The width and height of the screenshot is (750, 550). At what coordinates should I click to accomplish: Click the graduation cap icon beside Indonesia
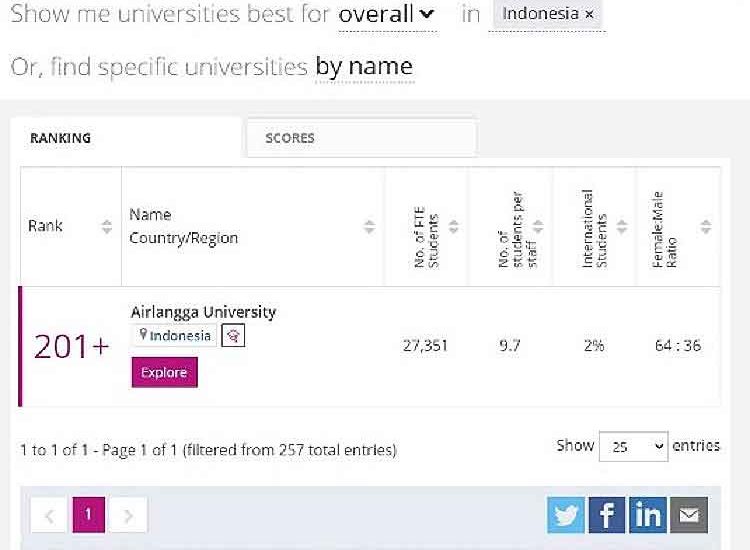click(233, 335)
